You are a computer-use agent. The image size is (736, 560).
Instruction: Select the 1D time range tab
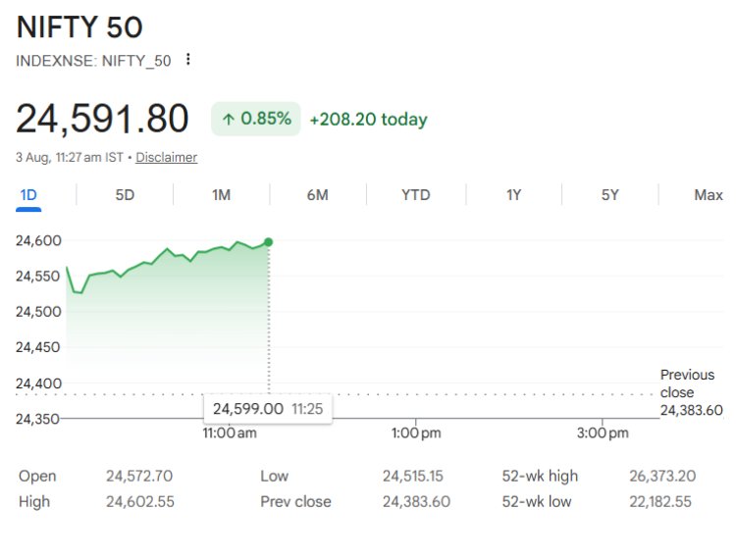pyautogui.click(x=28, y=195)
